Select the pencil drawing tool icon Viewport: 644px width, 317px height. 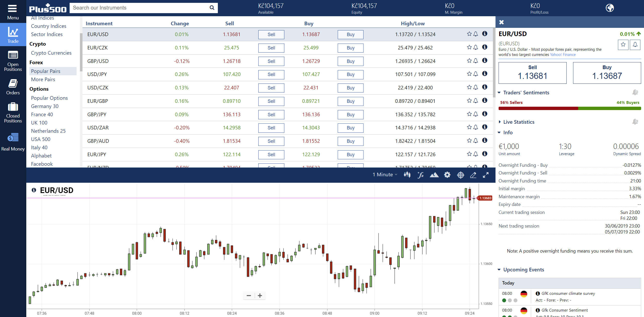point(473,175)
